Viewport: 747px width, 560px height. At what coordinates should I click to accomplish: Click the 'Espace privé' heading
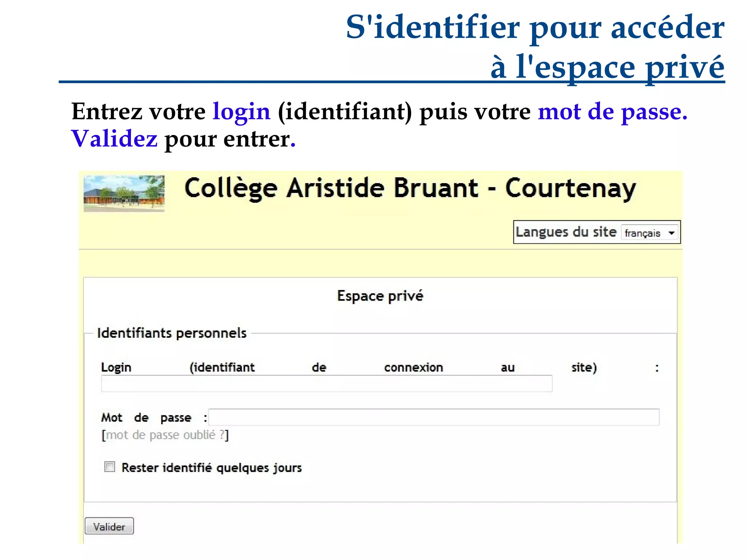380,296
